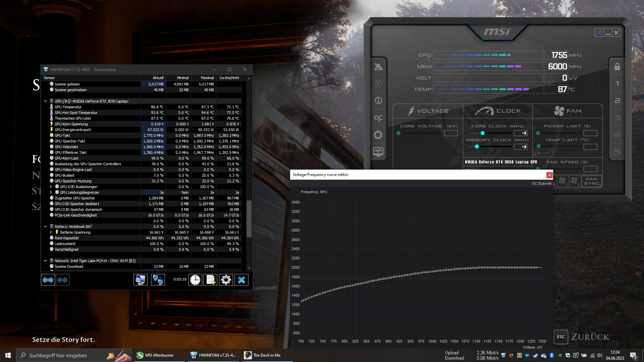Collapse the GPU RTX 3050 sensor group
644x362 pixels.
click(45, 101)
